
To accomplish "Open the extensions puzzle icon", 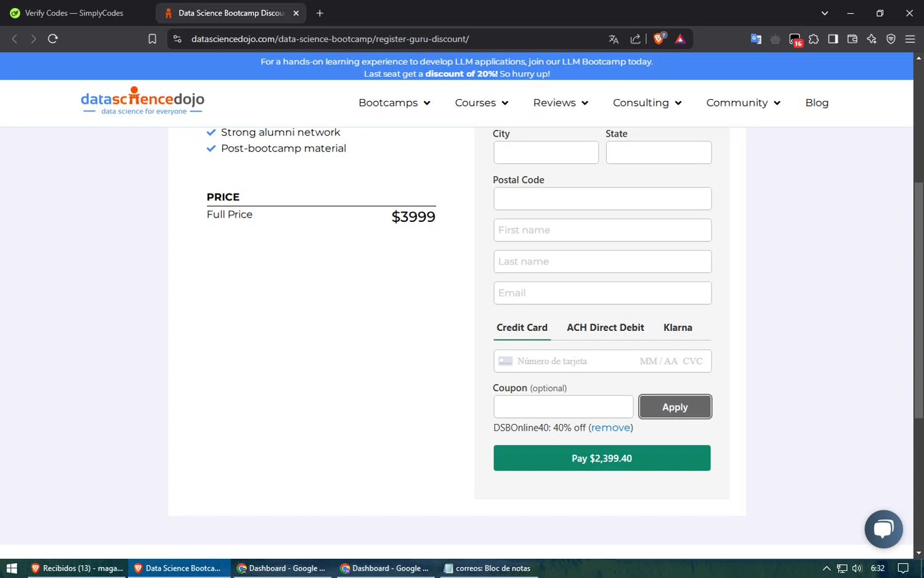I will (x=814, y=39).
